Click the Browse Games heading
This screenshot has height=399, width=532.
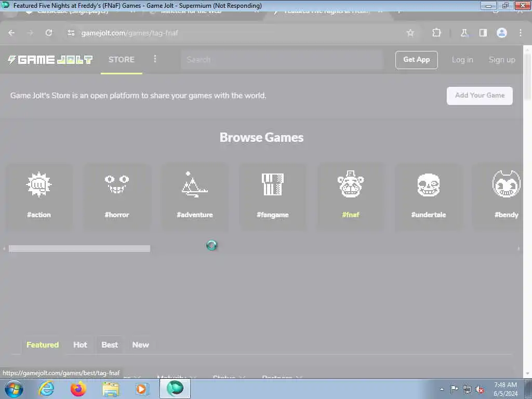262,137
